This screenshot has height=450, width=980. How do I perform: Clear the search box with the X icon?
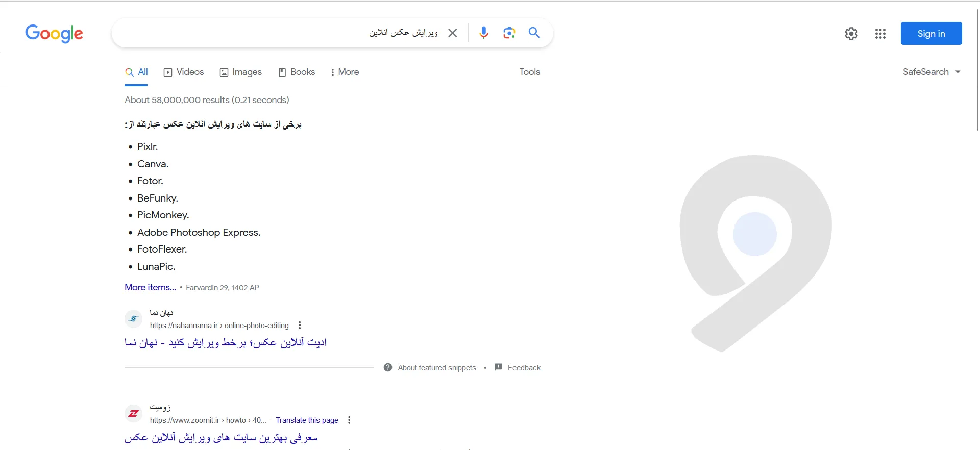coord(453,33)
